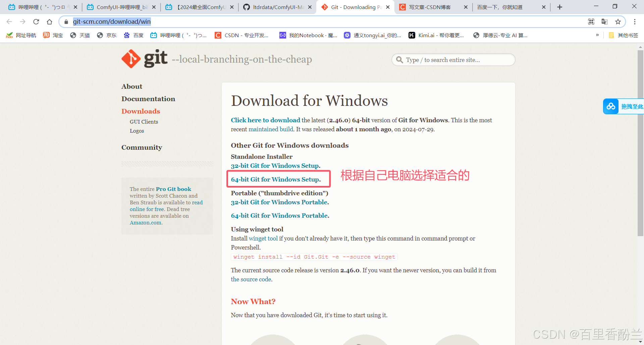Open the QR code icon in address bar
The width and height of the screenshot is (644, 345).
591,22
